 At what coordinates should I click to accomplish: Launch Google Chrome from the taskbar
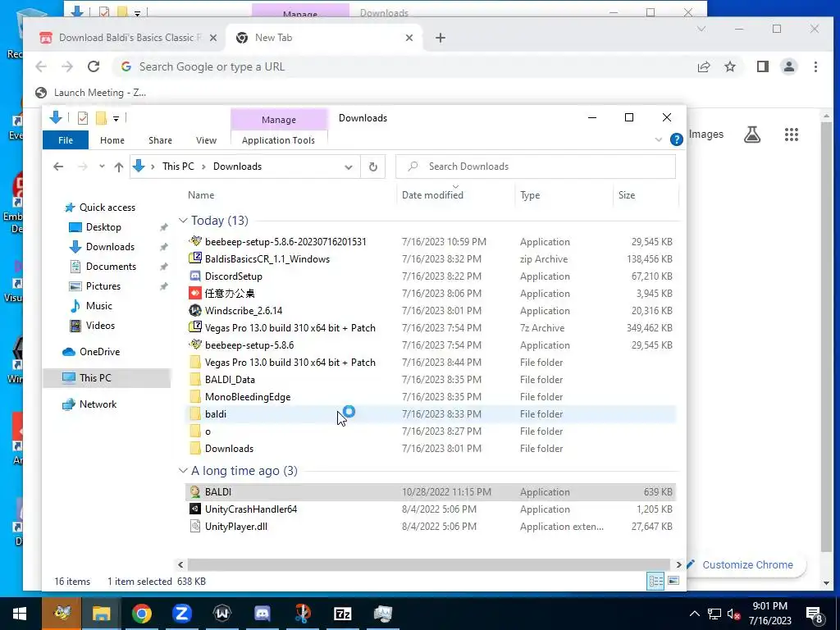tap(141, 614)
